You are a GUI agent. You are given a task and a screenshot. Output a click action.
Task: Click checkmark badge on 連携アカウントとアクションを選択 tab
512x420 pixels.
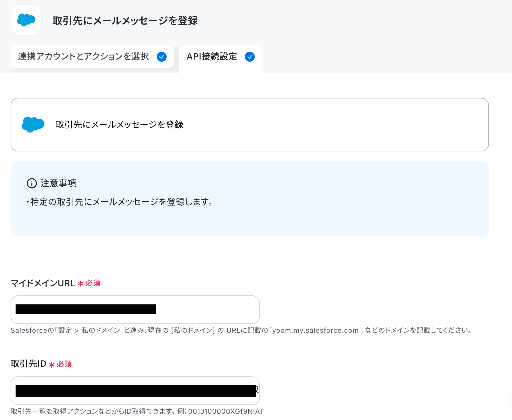(162, 57)
